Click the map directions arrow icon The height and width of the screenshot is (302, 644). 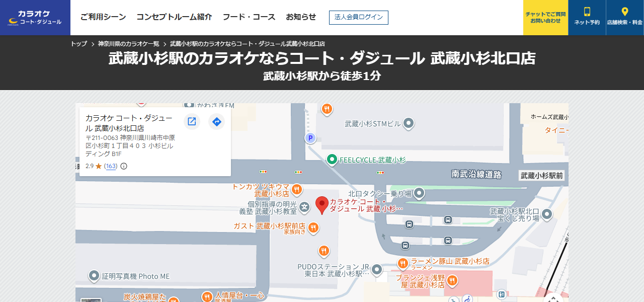(216, 121)
